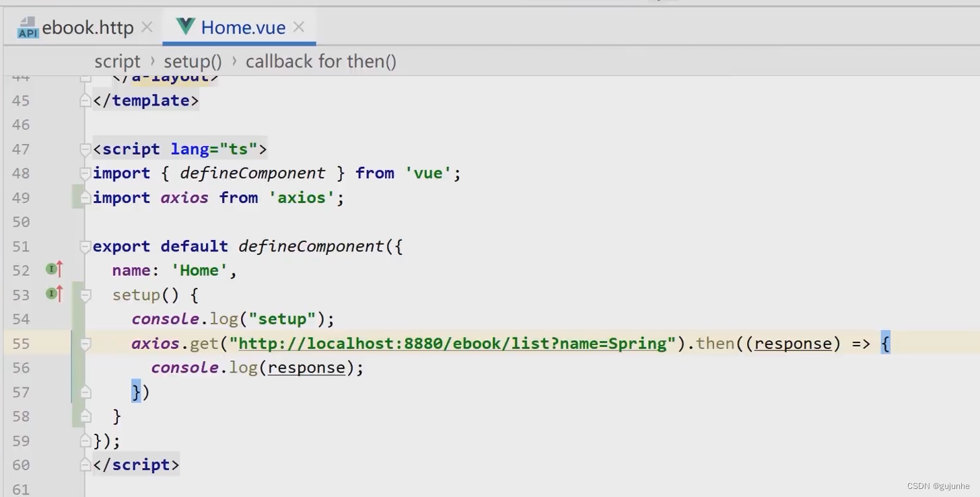The height and width of the screenshot is (497, 980).
Task: Toggle the fold end marker on line 57
Action: [x=85, y=391]
